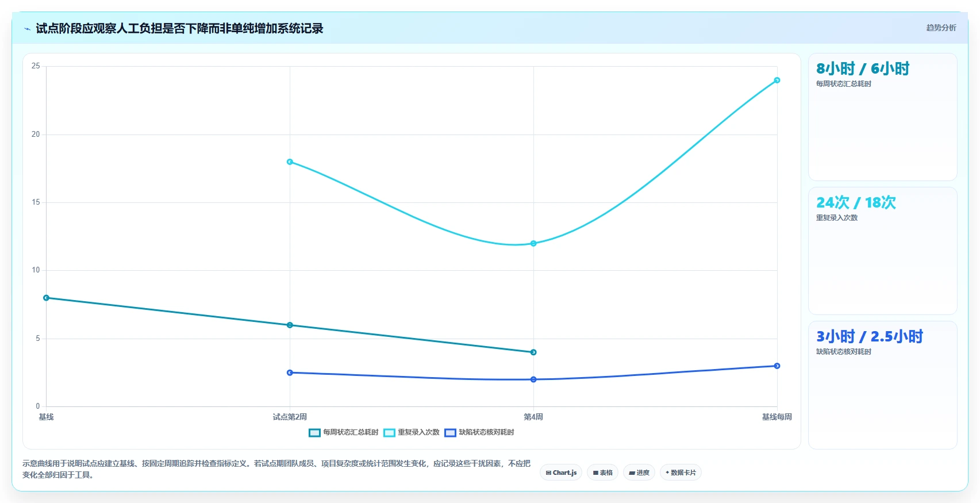The width and height of the screenshot is (980, 503).
Task: Click the 表格 tag text
Action: [x=606, y=473]
